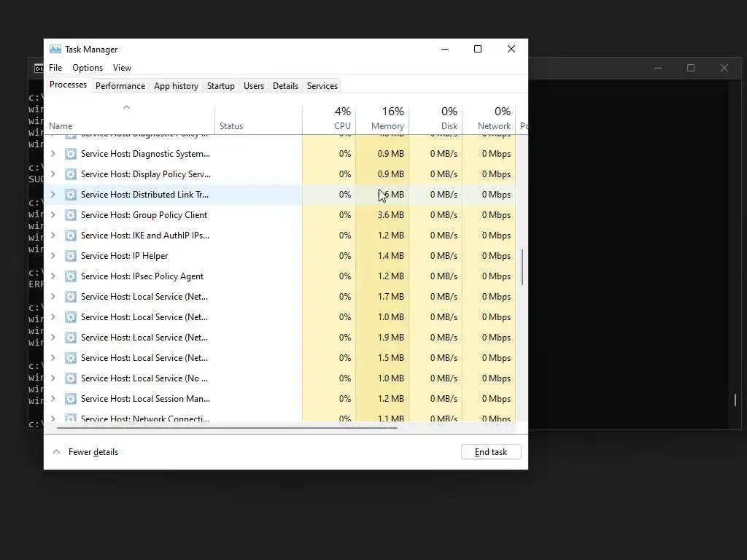Viewport: 747px width, 560px height.
Task: Expand Service Host: Diagnostic System row
Action: [x=53, y=154]
